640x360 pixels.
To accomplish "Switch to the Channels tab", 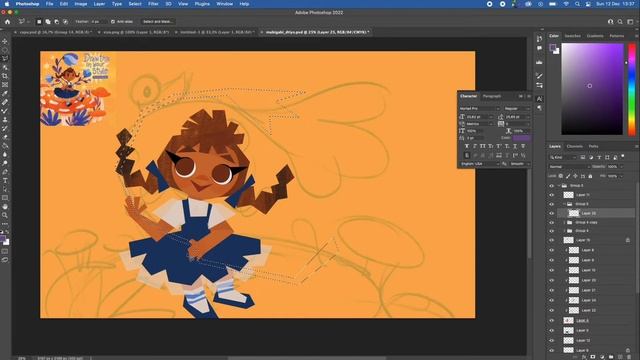I will (x=574, y=146).
